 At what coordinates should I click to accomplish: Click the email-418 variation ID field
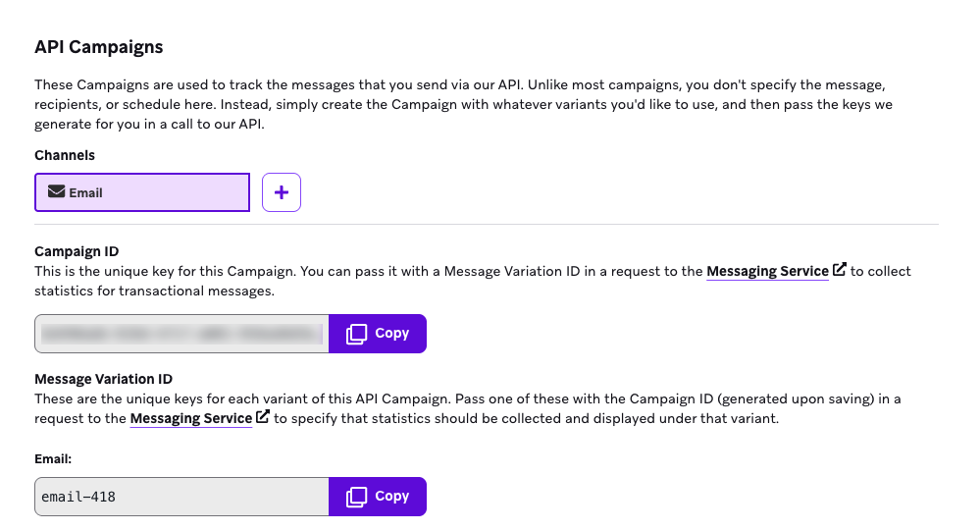[x=181, y=497]
